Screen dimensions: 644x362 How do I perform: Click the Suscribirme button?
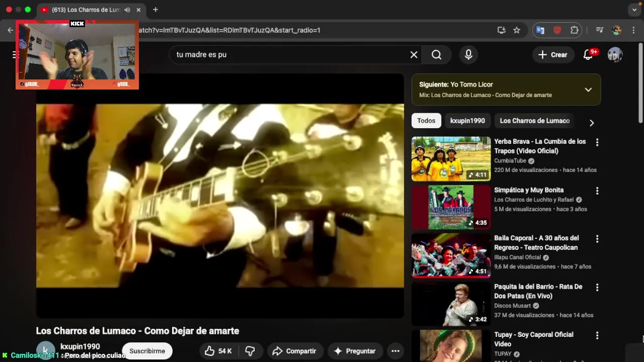147,351
